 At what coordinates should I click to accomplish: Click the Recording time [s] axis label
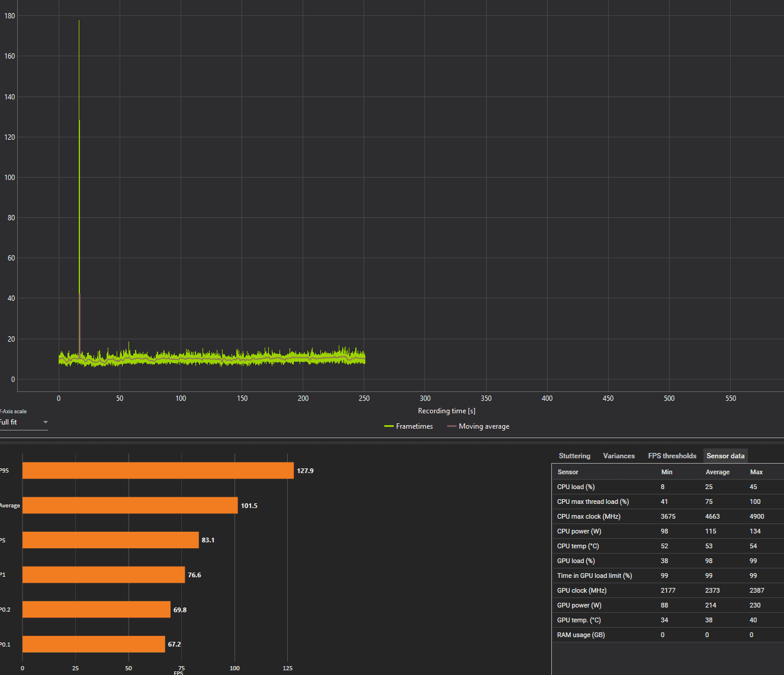coord(446,411)
